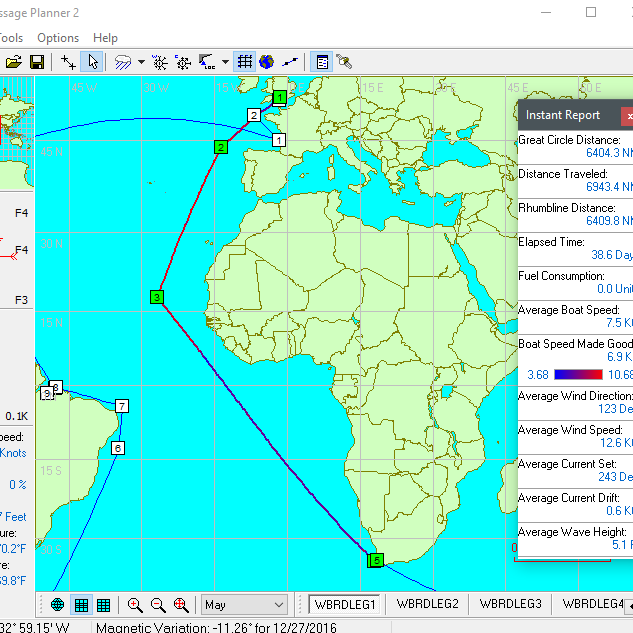Click the zoom in magnifier

(x=135, y=605)
